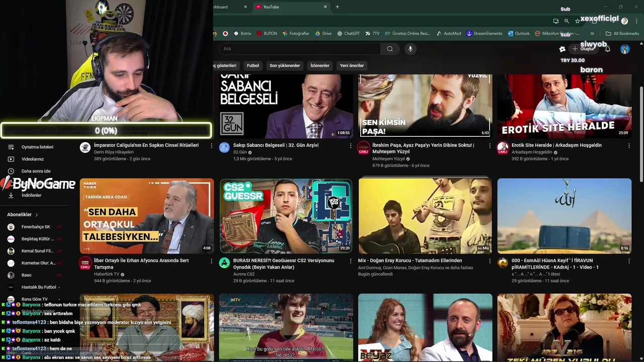
Task: Open Erotik Site Heralde video title
Action: point(556,145)
